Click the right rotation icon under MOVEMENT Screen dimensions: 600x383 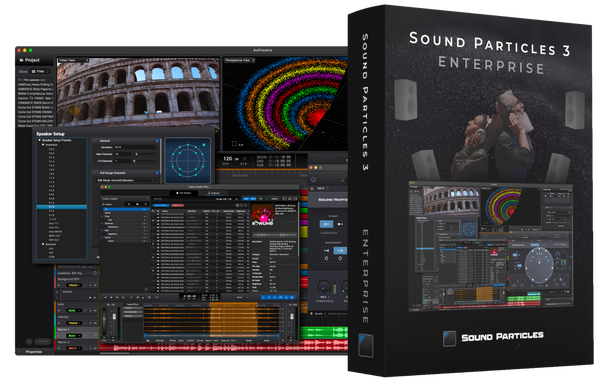tap(340, 258)
